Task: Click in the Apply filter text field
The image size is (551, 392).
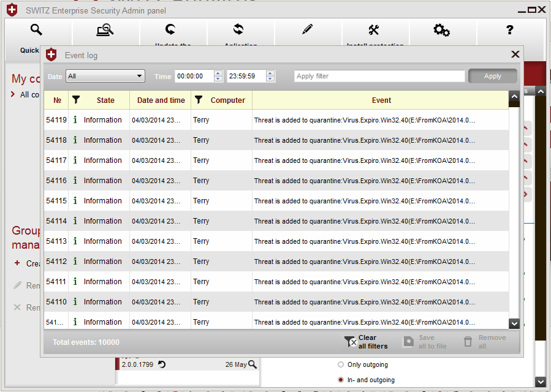Action: pos(379,76)
